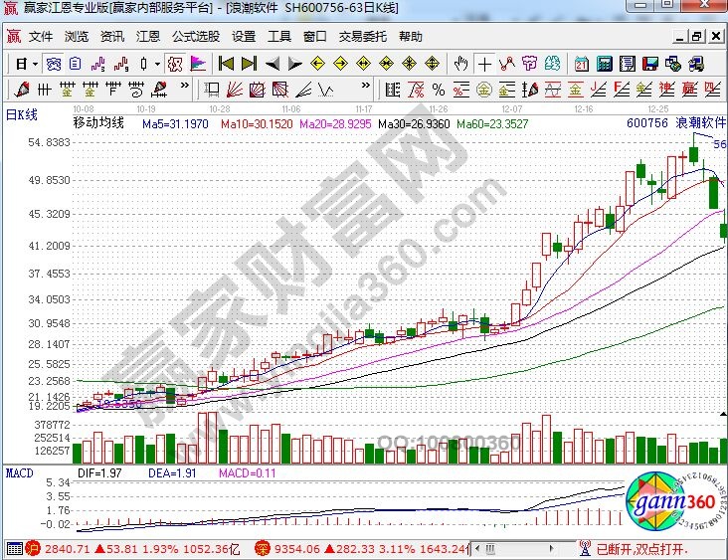728x560 pixels.
Task: Open the calendar icon in toolbar
Action: [x=582, y=64]
